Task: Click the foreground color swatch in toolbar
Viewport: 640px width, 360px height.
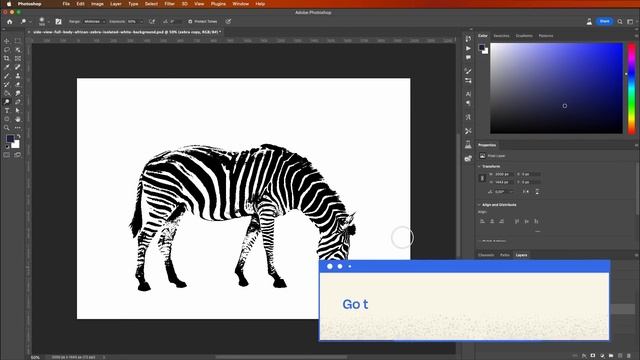Action: click(x=10, y=139)
